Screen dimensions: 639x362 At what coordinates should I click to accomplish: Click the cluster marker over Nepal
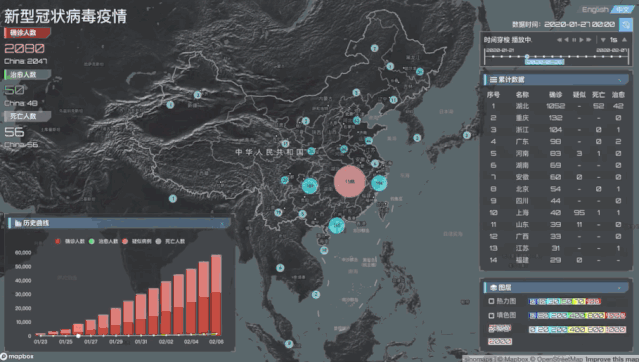point(173,199)
